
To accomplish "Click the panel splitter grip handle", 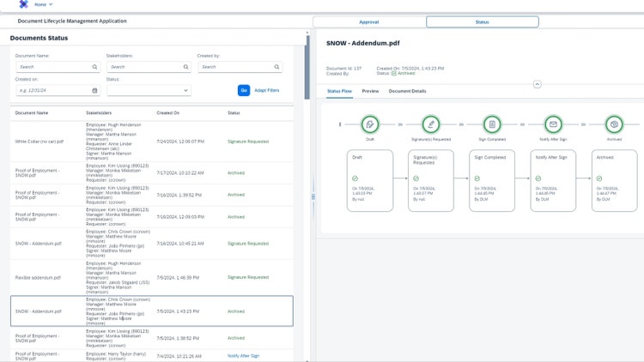I will 313,197.
